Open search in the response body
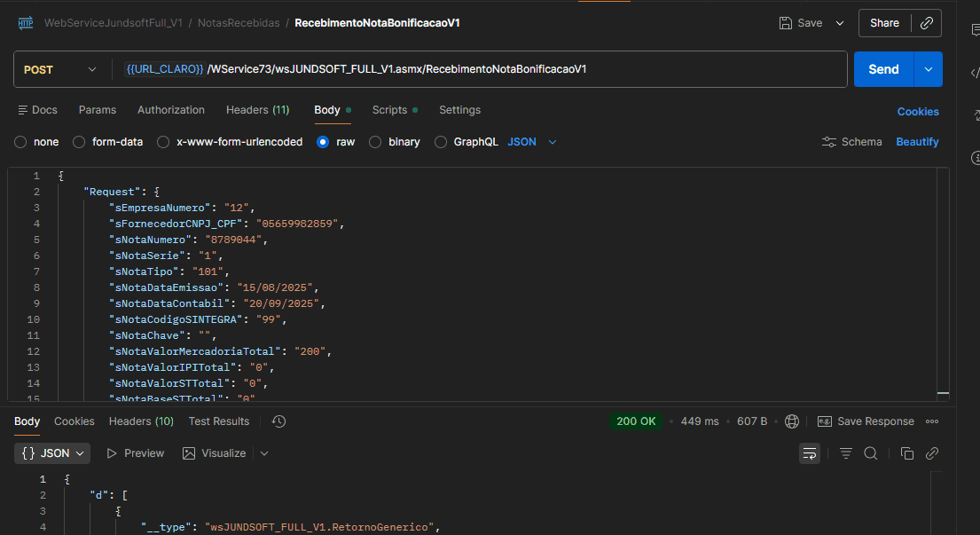Viewport: 980px width, 535px height. pyautogui.click(x=871, y=453)
